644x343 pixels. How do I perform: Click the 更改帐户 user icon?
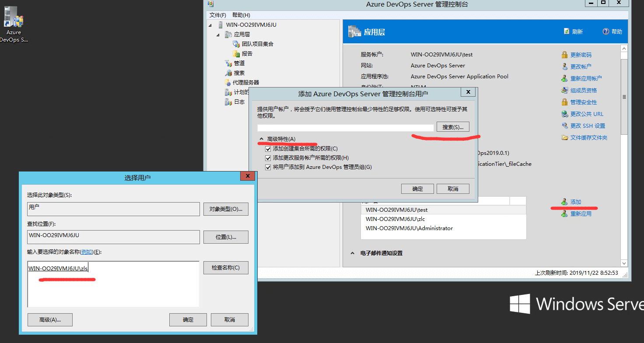pyautogui.click(x=565, y=67)
